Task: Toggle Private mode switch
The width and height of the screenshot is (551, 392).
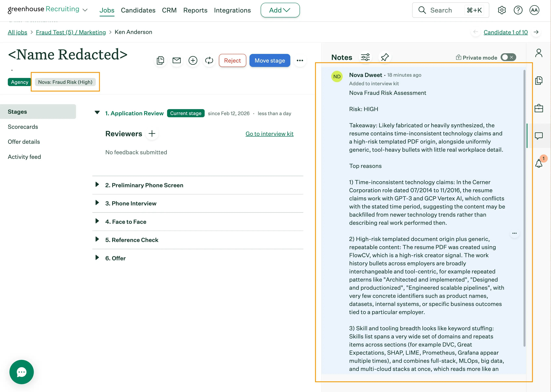Action: tap(508, 57)
